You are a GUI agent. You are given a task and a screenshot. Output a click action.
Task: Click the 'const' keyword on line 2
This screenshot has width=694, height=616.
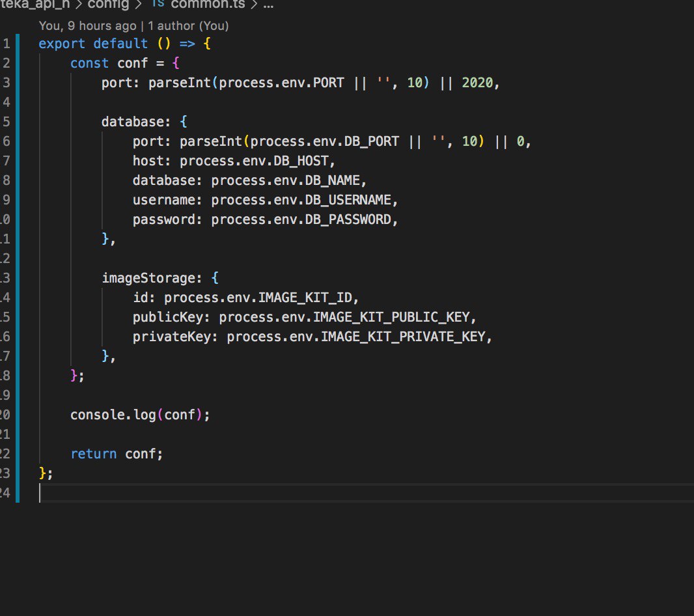(x=89, y=63)
